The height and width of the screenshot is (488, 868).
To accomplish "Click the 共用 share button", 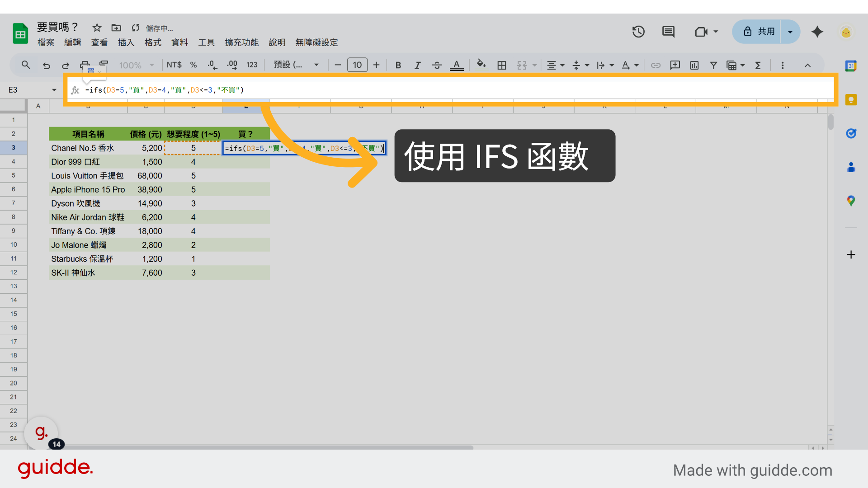I will coord(759,32).
